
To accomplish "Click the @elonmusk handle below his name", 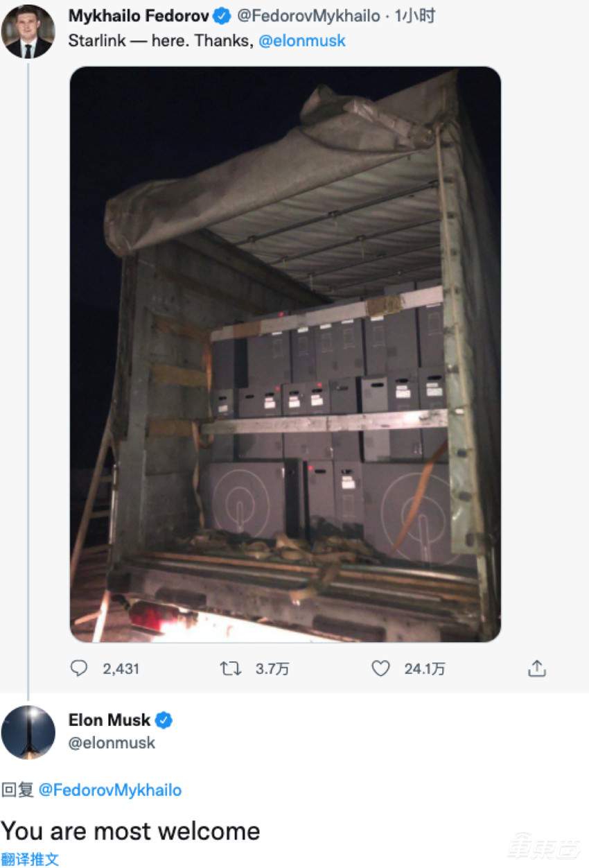I will tap(112, 743).
